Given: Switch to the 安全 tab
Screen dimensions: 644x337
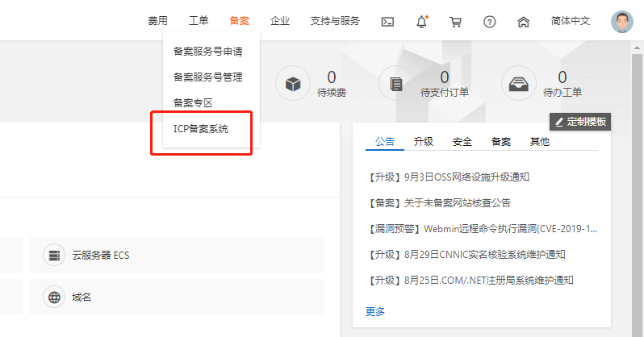Looking at the screenshot, I should click(462, 142).
